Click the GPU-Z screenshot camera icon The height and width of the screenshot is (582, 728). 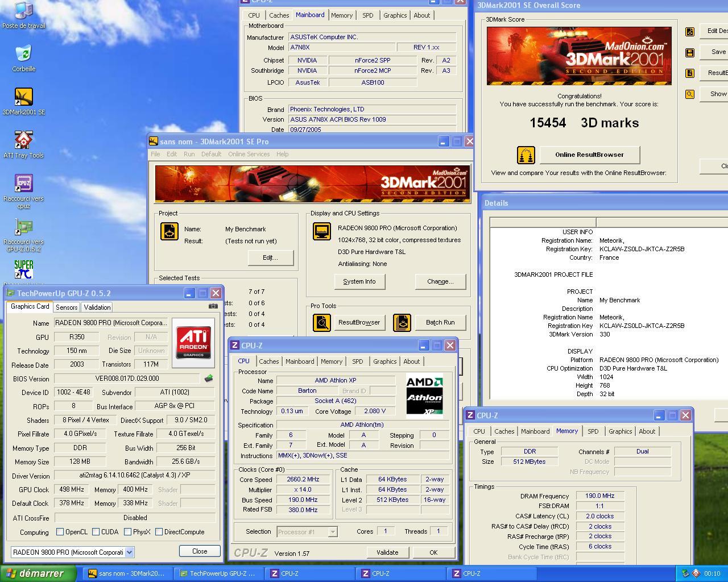tap(213, 306)
